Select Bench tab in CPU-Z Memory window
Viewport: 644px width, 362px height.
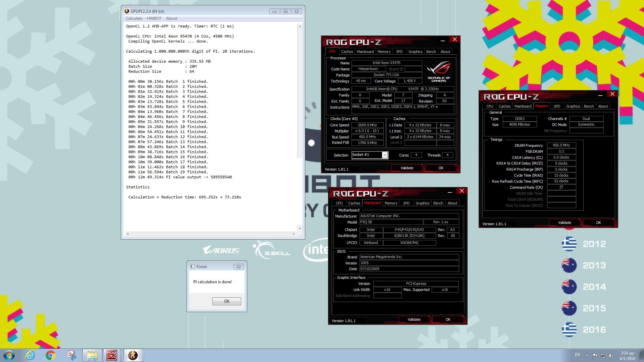tap(589, 106)
